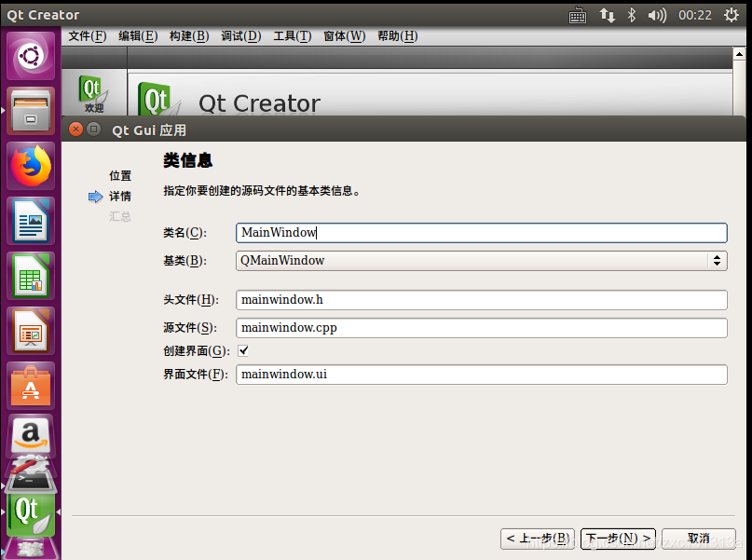Screen dimensions: 752x560
Task: Open LibreOffice Calc from dock
Action: point(31,276)
